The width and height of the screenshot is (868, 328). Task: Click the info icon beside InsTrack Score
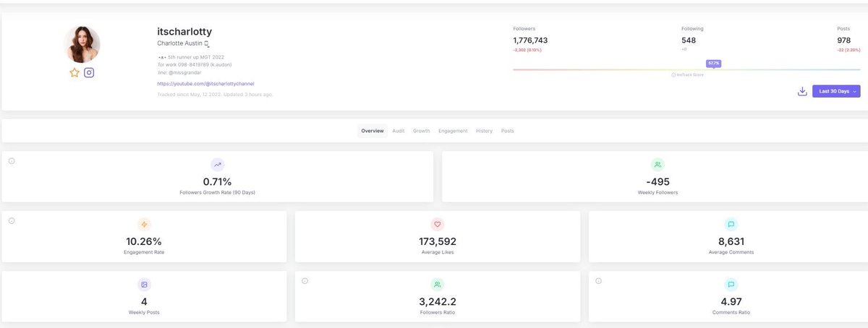tap(673, 74)
